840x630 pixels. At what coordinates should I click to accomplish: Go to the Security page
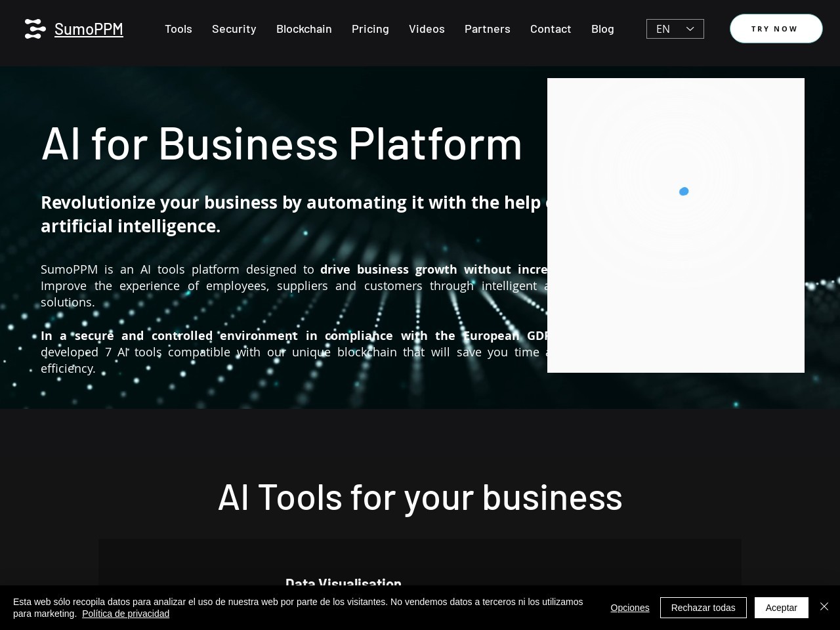(x=234, y=29)
